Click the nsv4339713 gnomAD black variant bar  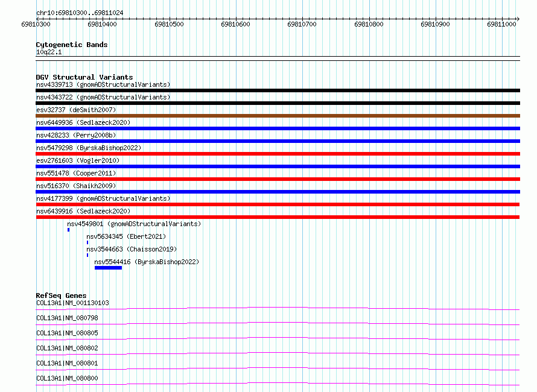pyautogui.click(x=278, y=90)
